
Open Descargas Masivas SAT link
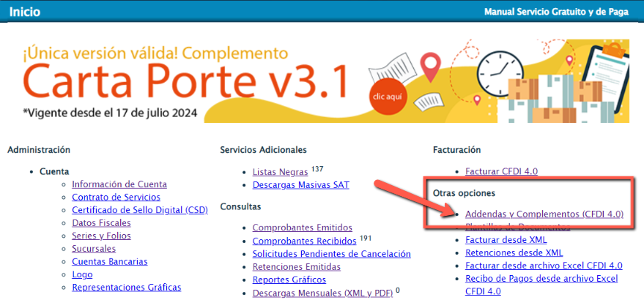301,185
